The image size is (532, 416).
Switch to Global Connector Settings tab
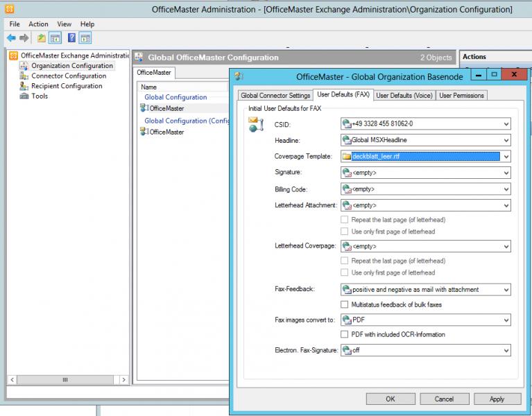275,95
